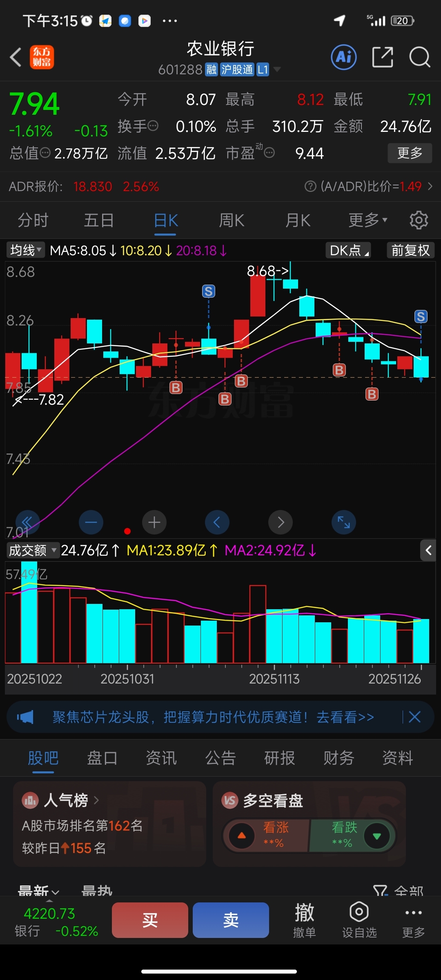Tap the ADR报价 18.830 value

(x=93, y=187)
